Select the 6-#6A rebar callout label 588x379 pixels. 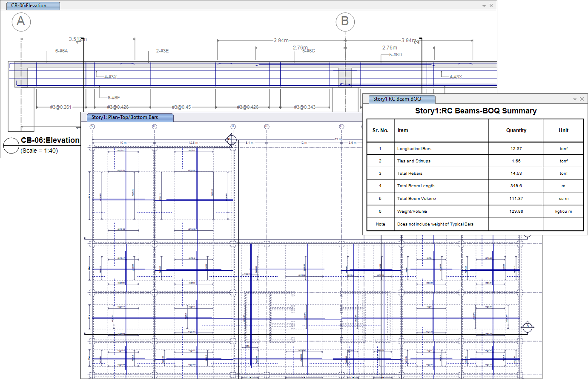61,51
